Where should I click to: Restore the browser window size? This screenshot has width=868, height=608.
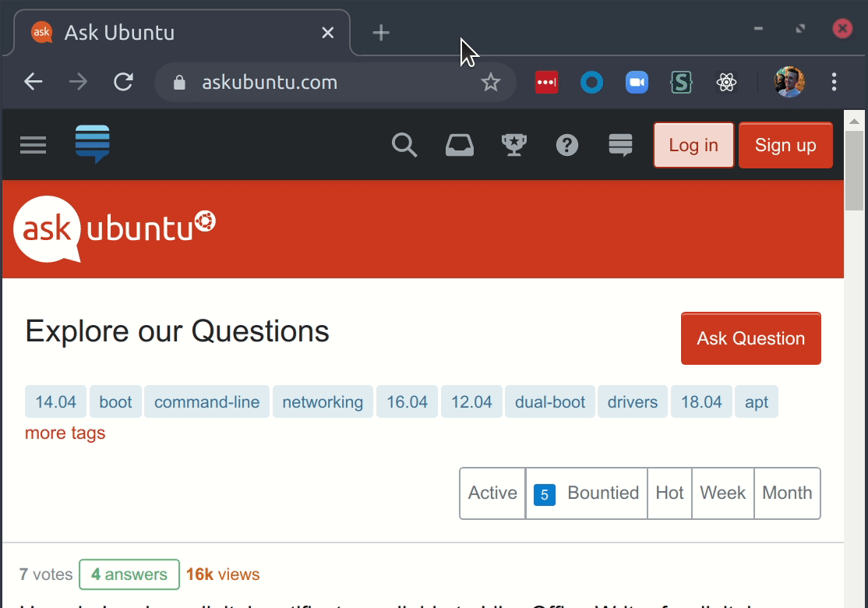(800, 28)
